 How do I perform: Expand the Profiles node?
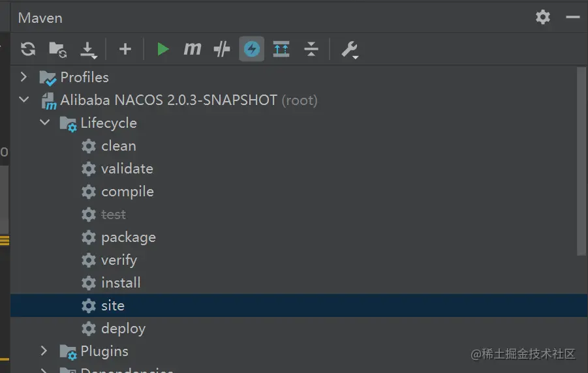(x=23, y=77)
